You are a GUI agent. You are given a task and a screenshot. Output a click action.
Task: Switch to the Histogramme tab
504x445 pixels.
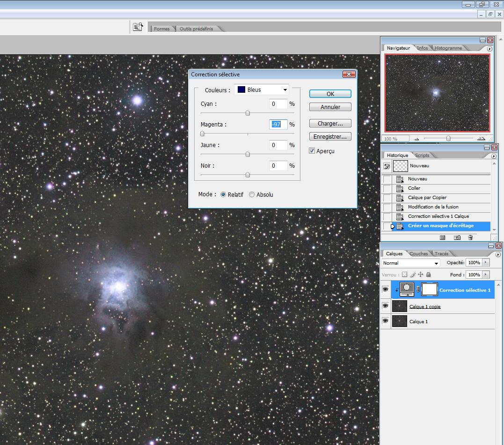click(448, 48)
